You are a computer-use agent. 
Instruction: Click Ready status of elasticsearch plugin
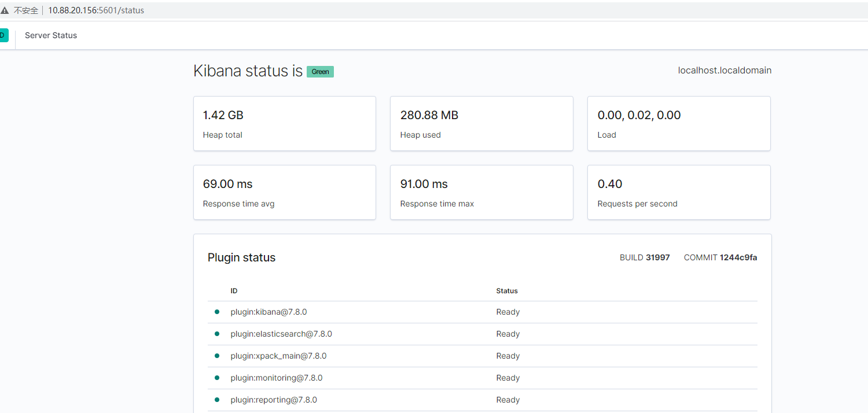[508, 334]
